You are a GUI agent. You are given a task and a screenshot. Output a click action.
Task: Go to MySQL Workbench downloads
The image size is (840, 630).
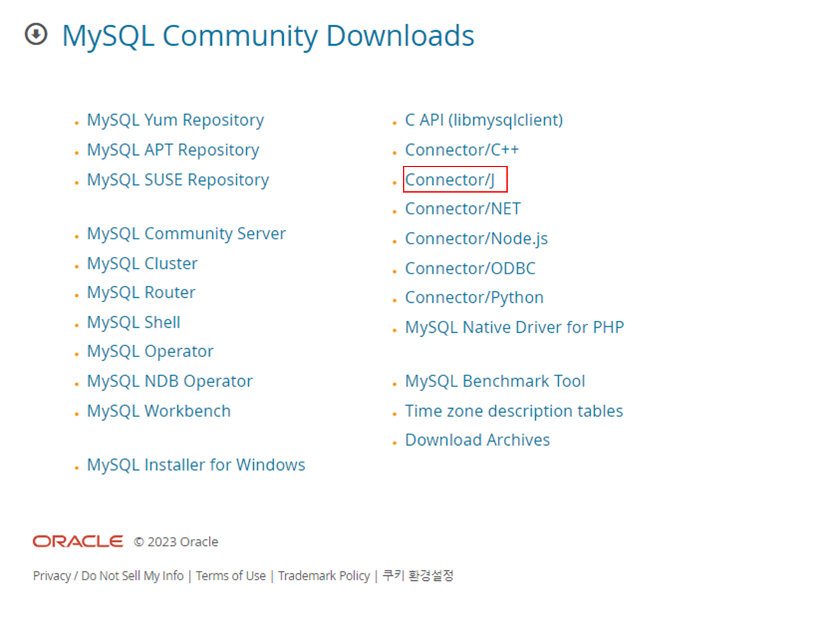click(159, 411)
